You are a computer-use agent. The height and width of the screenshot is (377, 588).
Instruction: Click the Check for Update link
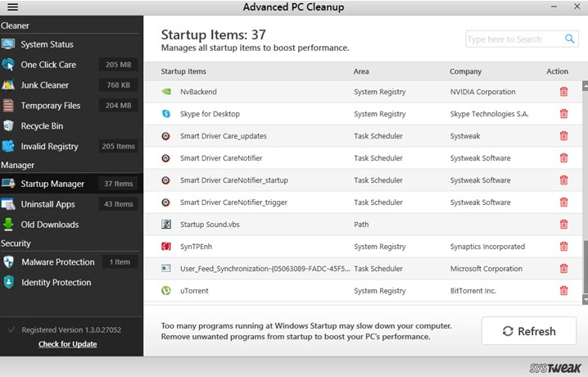67,344
